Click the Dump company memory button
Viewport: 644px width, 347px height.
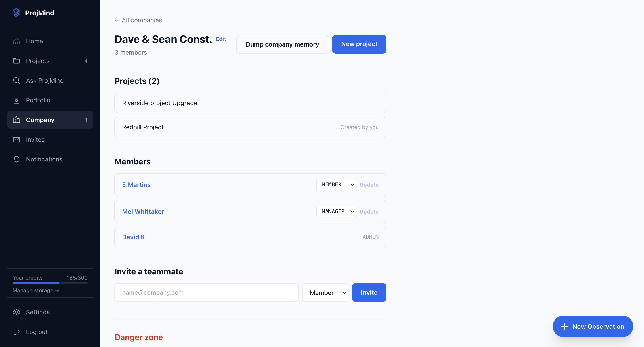point(282,44)
